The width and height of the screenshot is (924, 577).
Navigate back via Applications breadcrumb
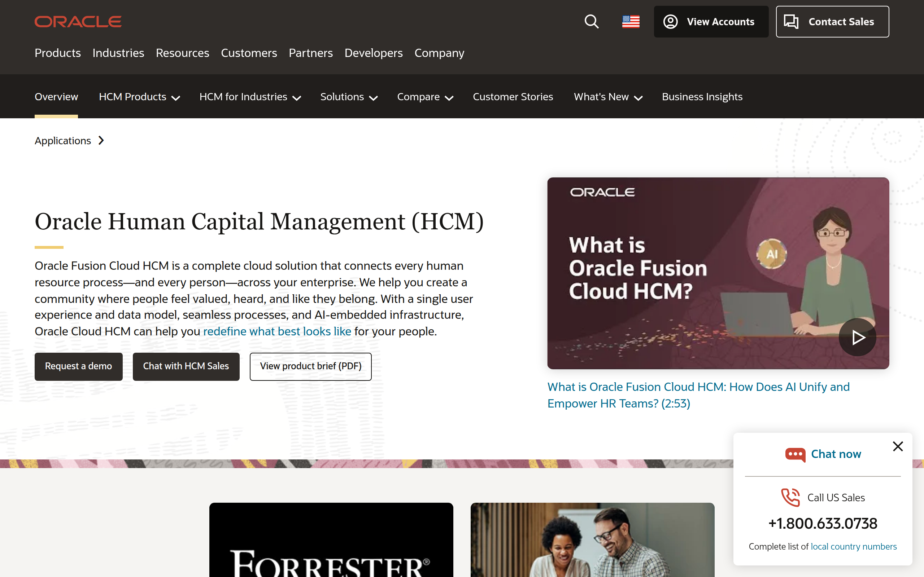tap(62, 140)
